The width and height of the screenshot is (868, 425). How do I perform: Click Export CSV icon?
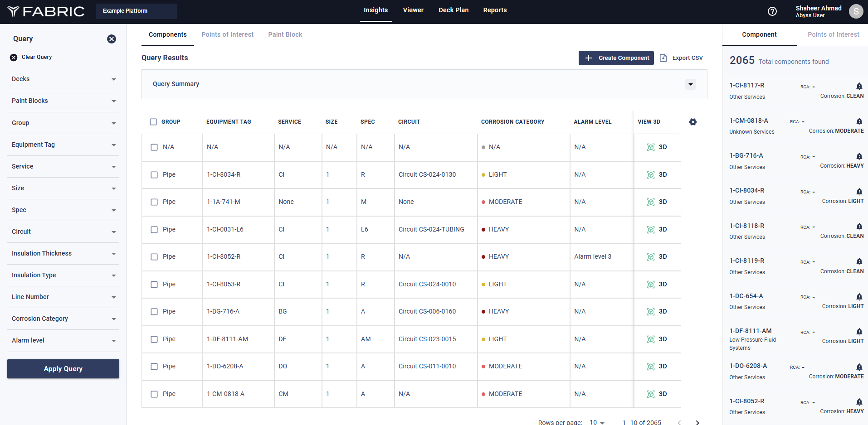point(663,58)
